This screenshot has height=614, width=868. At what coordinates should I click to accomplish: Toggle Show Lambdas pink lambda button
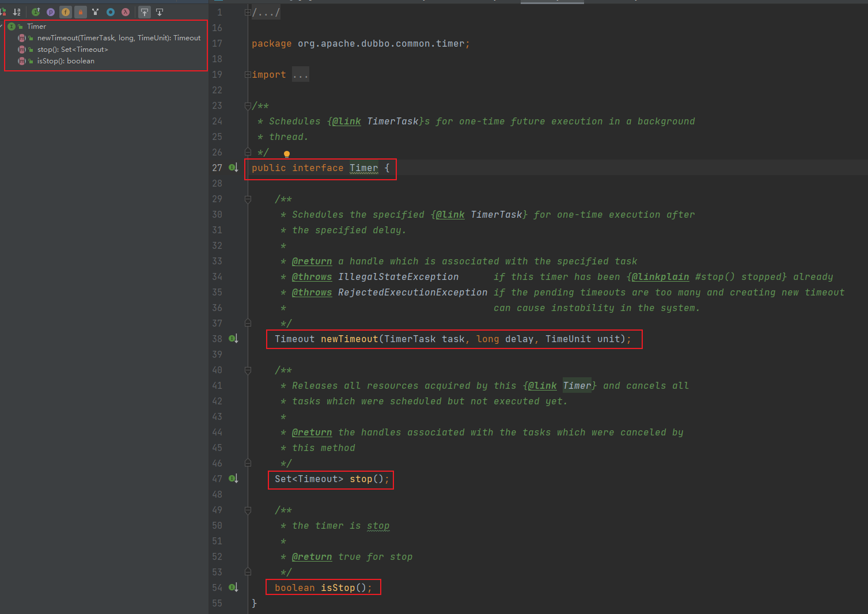(x=126, y=12)
